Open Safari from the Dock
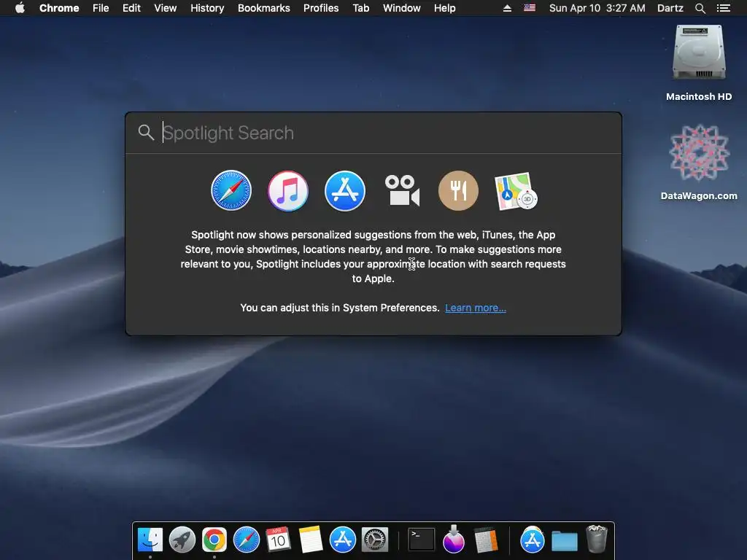Screen dimensions: 747x560 point(247,540)
